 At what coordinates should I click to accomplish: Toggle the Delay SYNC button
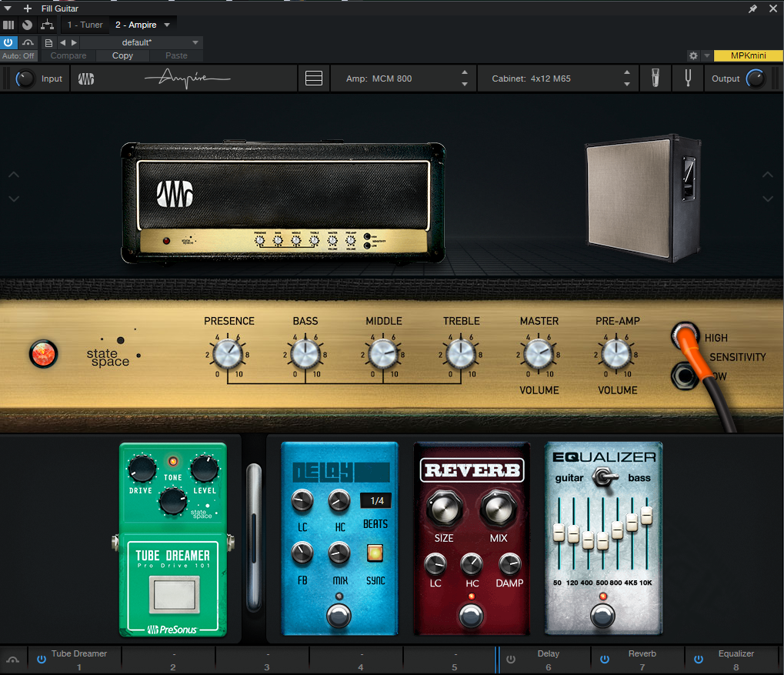coord(375,553)
